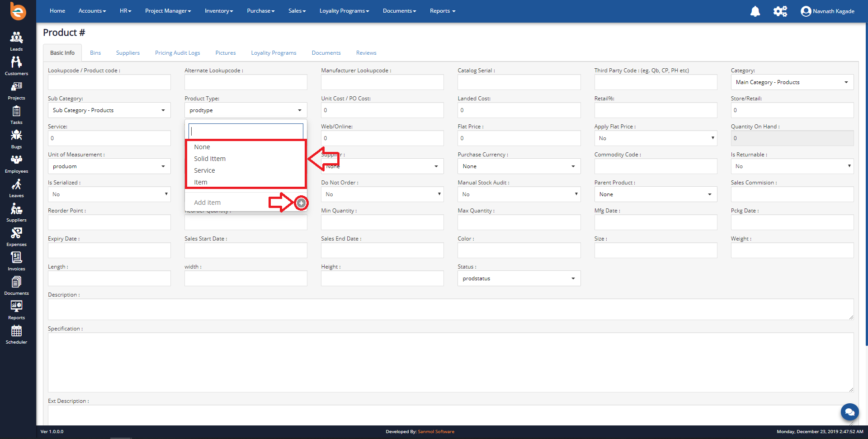
Task: Open the Loyality Programs top menu
Action: 344,11
